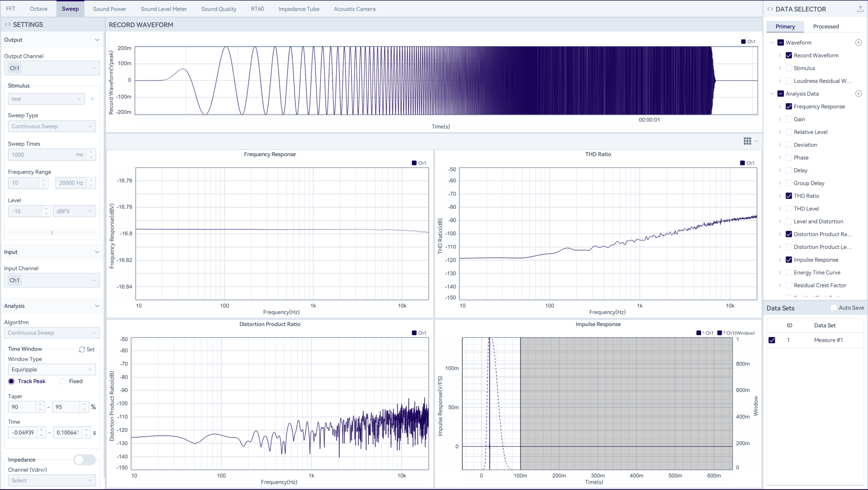Switch to the Processed tab
The width and height of the screenshot is (868, 490).
(826, 26)
